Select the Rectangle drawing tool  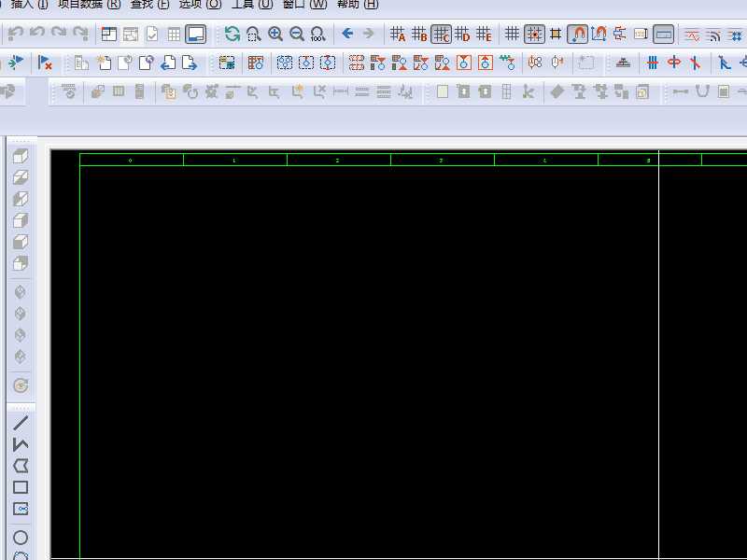point(21,487)
